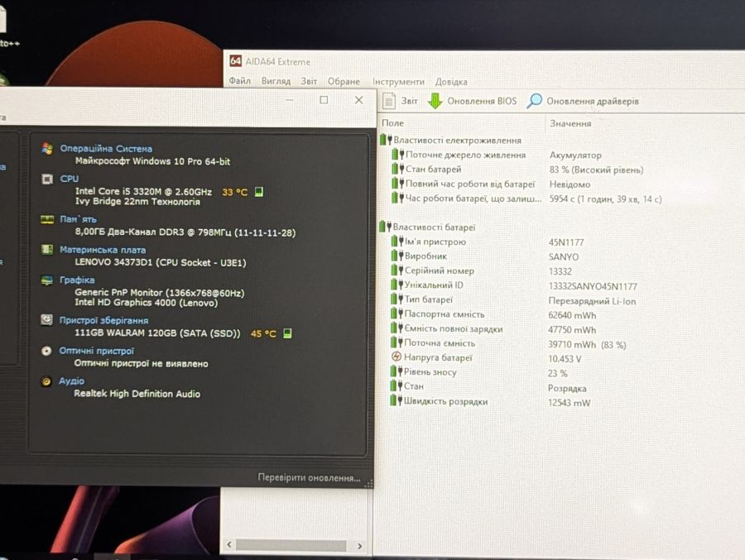Click battery icon beside Паспортна ємність

click(397, 314)
